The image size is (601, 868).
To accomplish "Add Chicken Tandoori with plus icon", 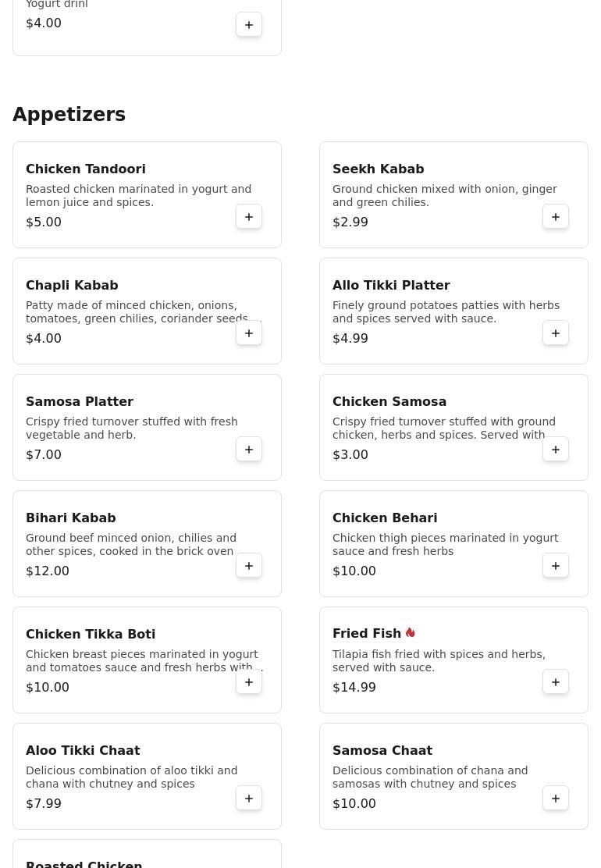I will (x=249, y=217).
